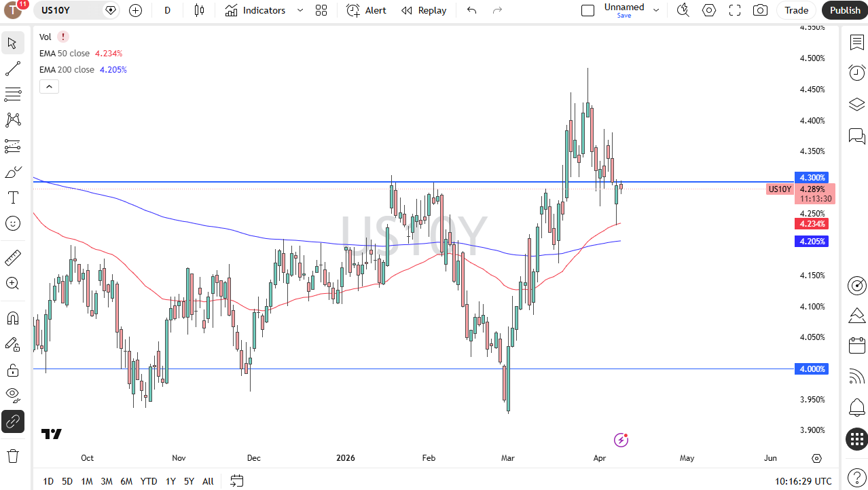
Task: Open quick search
Action: pyautogui.click(x=683, y=10)
